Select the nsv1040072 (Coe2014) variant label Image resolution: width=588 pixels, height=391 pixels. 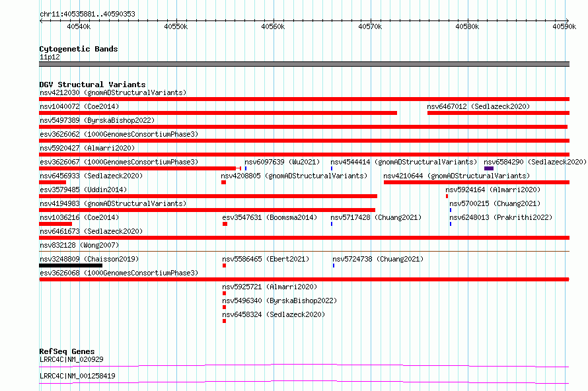click(x=79, y=106)
